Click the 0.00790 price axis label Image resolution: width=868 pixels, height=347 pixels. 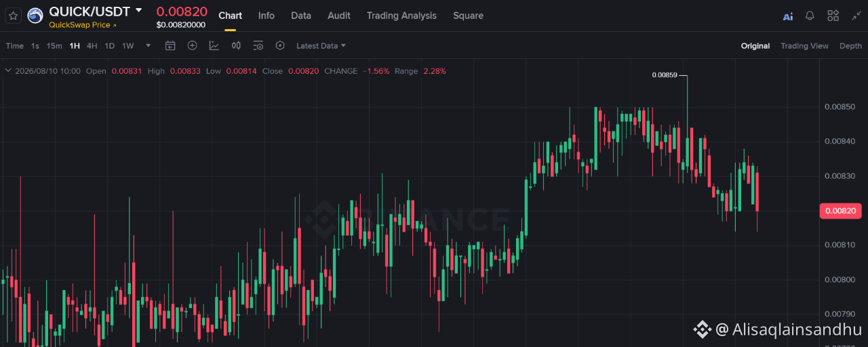[x=840, y=314]
